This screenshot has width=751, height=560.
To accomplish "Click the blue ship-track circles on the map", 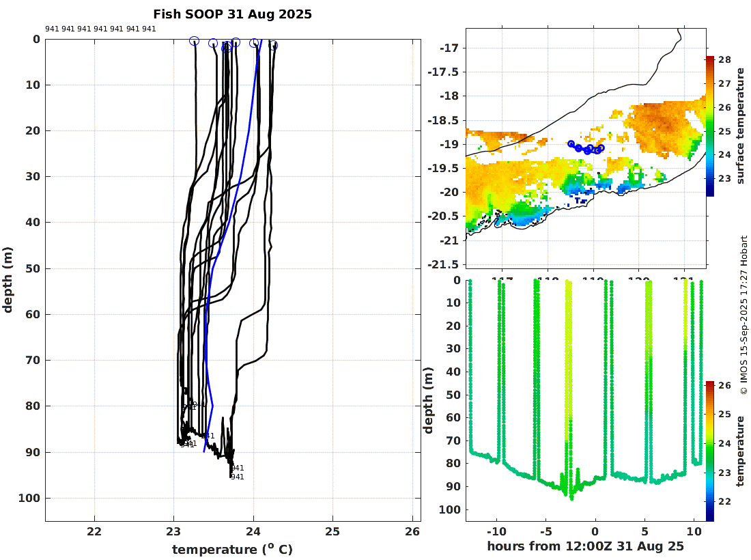I will pyautogui.click(x=586, y=148).
